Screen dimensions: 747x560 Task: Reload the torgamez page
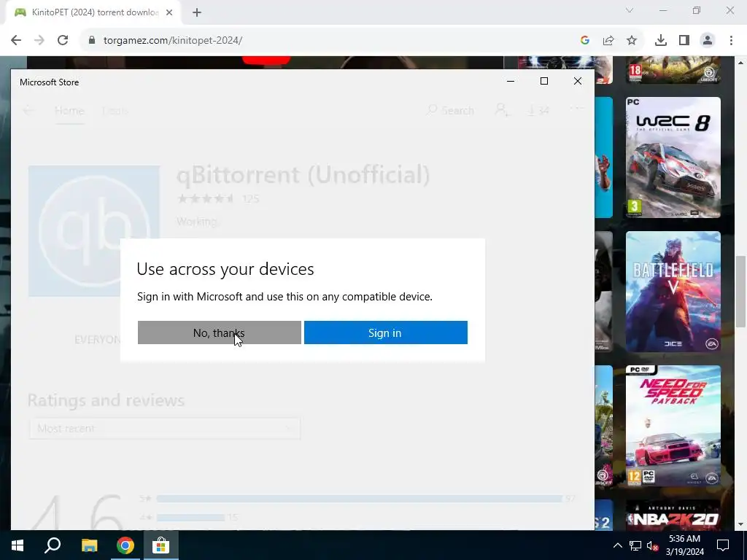63,41
